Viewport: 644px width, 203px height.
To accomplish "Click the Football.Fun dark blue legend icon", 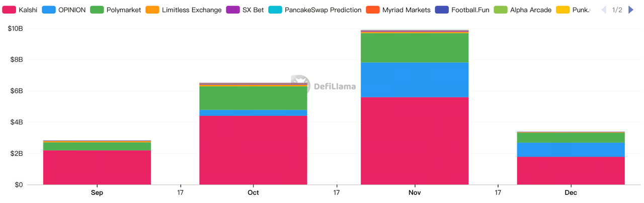I will click(x=442, y=10).
